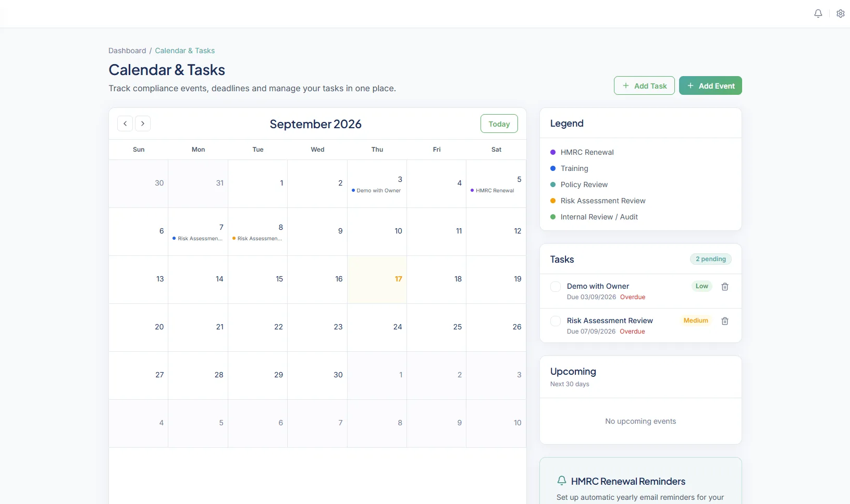Delete the Risk Assessment Review task

point(725,321)
